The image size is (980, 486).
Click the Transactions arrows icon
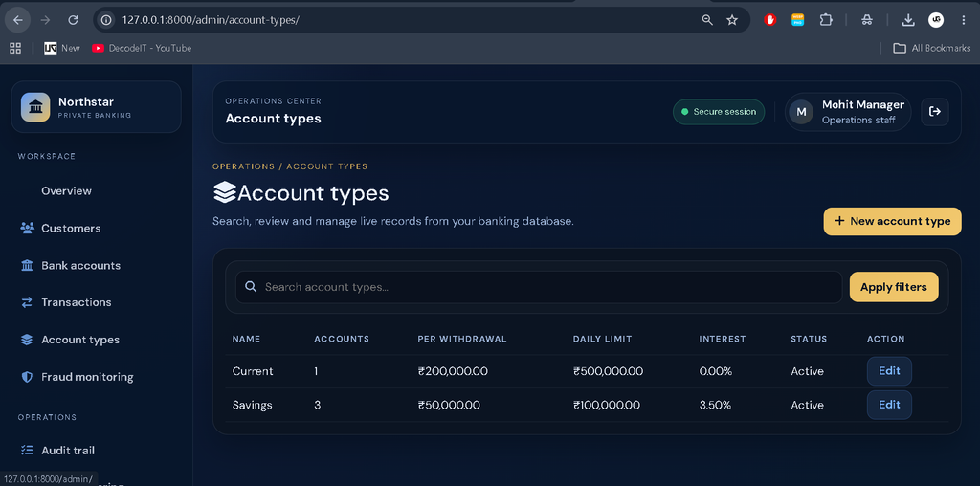(27, 302)
